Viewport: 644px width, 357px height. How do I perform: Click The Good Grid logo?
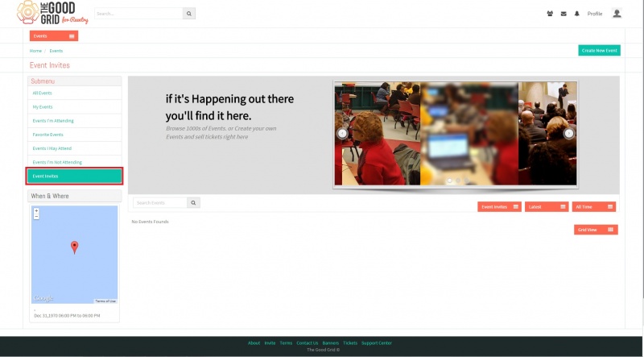[x=52, y=13]
